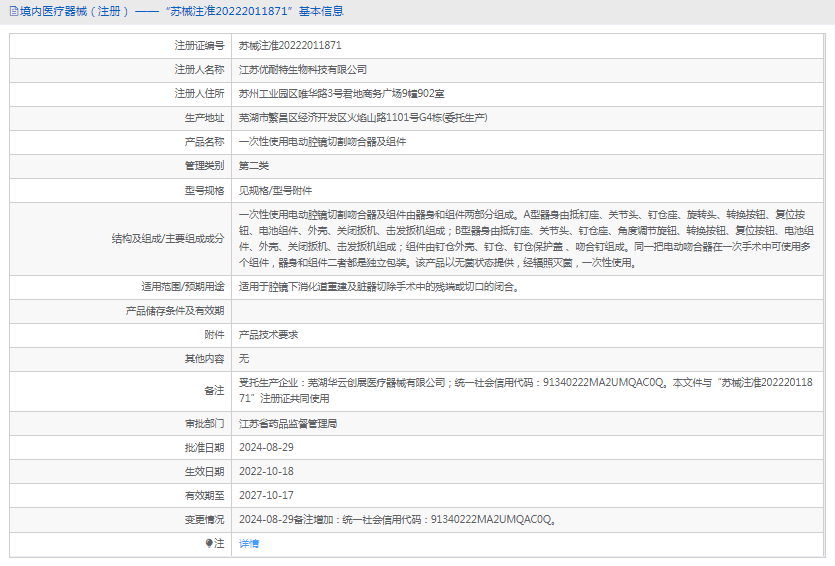
Task: Select the value 见规格/型号附件
Action: (275, 191)
